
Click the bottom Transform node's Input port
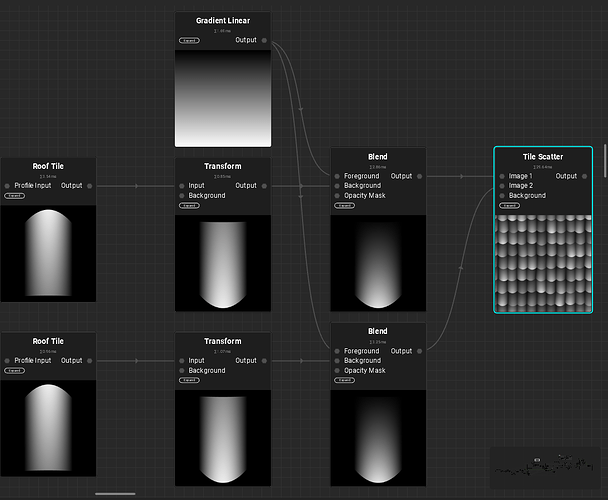[182, 361]
